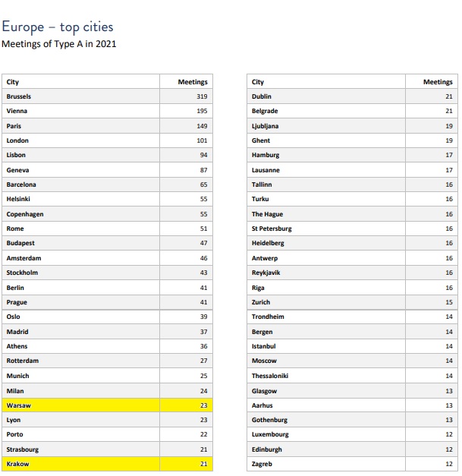Select the Brussels city cell

tap(19, 96)
